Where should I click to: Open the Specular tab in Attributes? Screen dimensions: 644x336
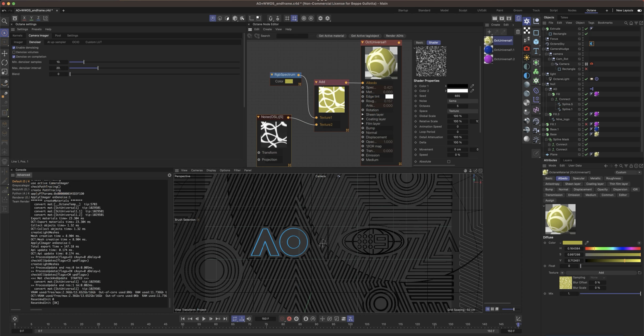[x=578, y=178]
